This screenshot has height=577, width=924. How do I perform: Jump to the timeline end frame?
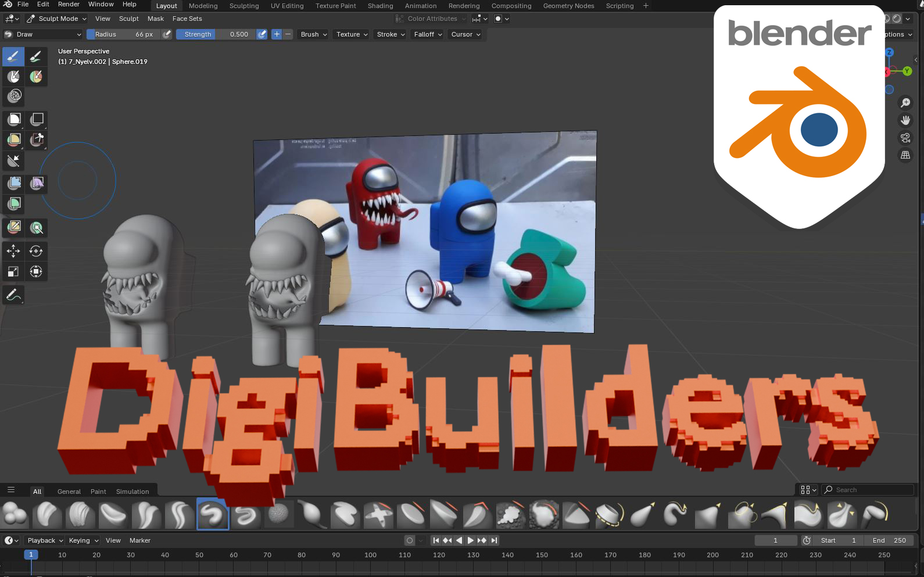pos(494,540)
